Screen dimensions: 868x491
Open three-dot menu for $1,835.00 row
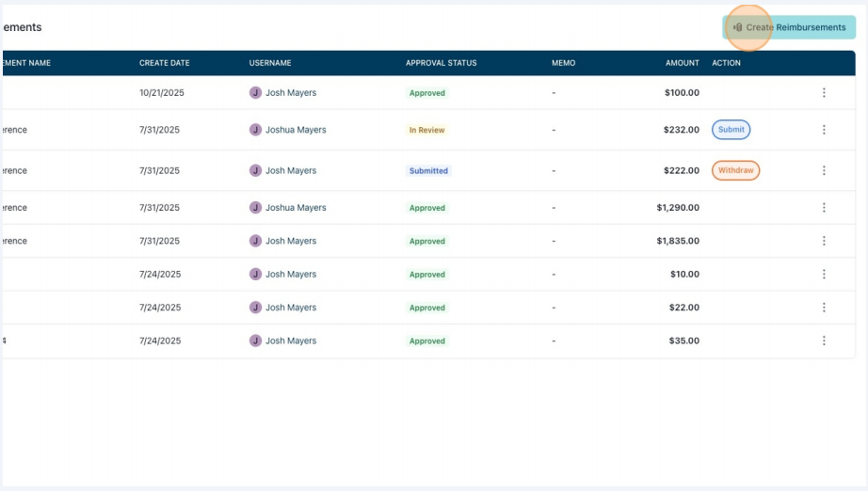click(x=824, y=241)
